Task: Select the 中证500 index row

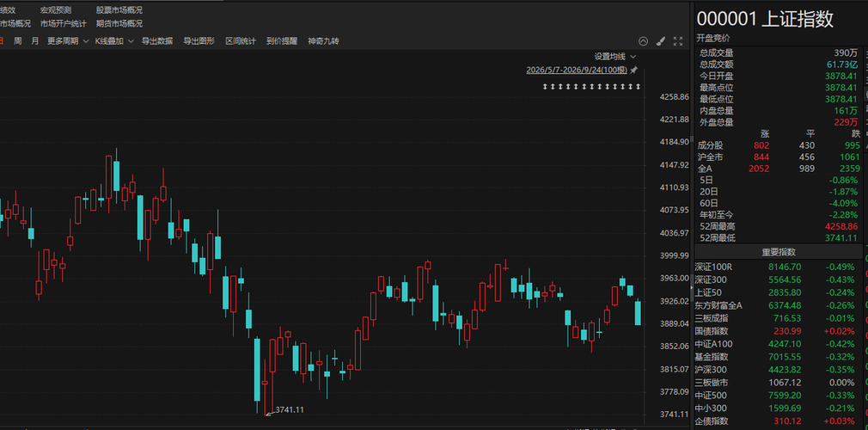Action: [777, 396]
